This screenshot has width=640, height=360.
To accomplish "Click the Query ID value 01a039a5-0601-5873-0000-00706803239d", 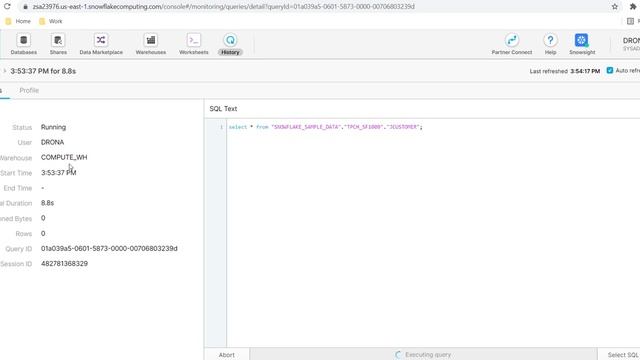I will [109, 249].
